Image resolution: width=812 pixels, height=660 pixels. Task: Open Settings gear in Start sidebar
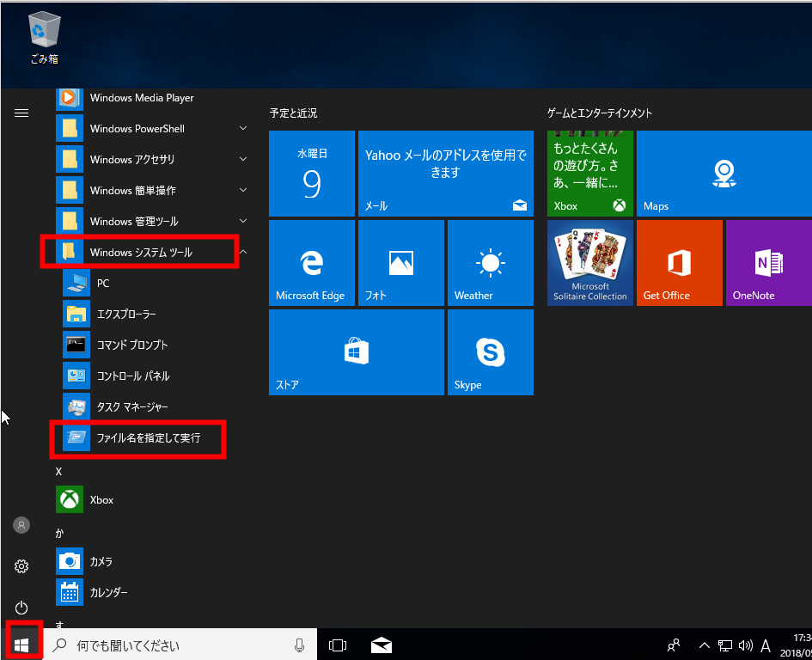pyautogui.click(x=21, y=566)
